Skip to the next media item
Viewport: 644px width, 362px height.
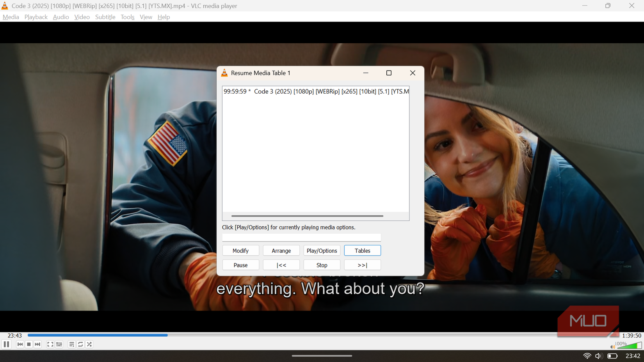click(37, 344)
